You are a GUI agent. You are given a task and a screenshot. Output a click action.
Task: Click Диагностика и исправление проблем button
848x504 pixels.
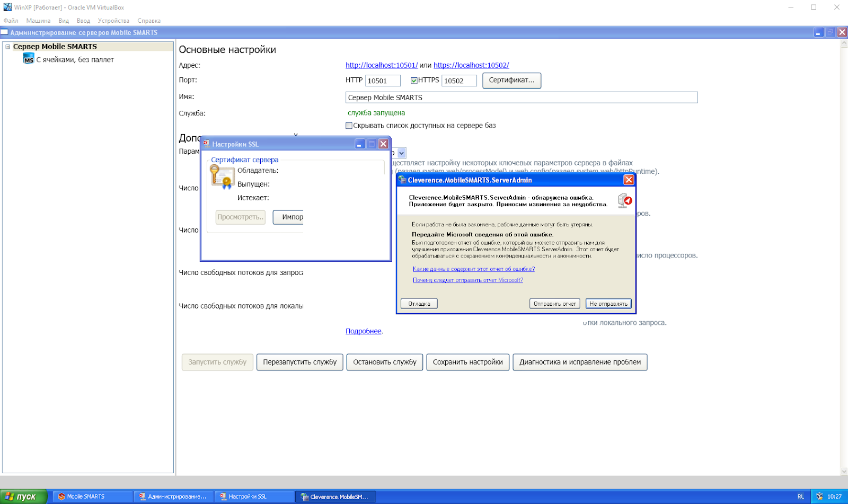(x=580, y=362)
